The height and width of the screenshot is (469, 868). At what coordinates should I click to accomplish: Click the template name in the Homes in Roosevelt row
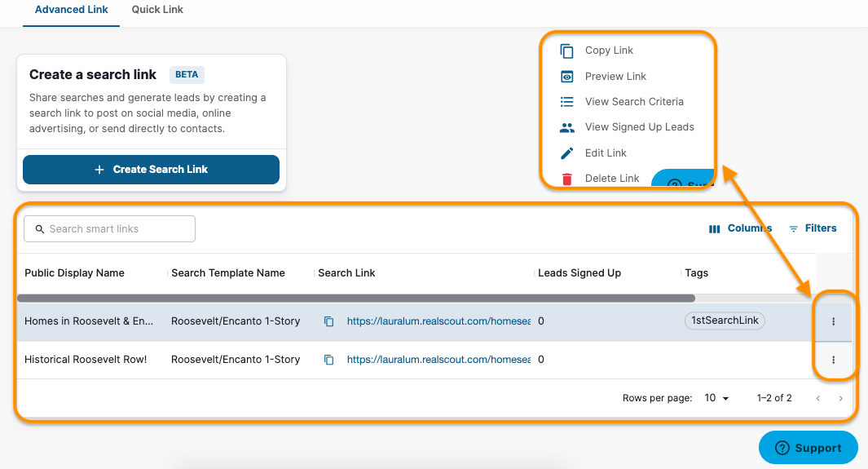pyautogui.click(x=236, y=321)
